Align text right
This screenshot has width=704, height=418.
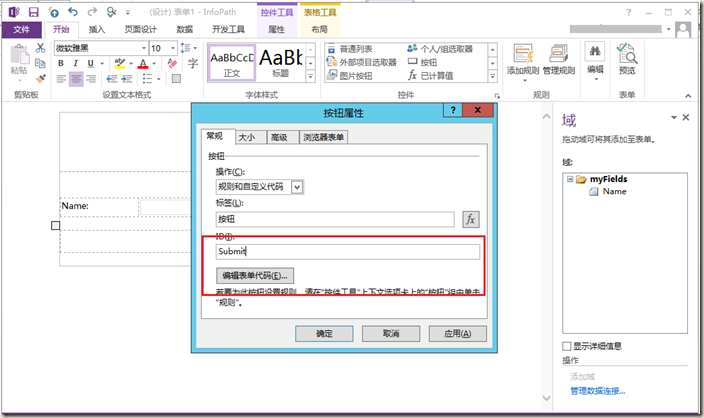pyautogui.click(x=91, y=79)
